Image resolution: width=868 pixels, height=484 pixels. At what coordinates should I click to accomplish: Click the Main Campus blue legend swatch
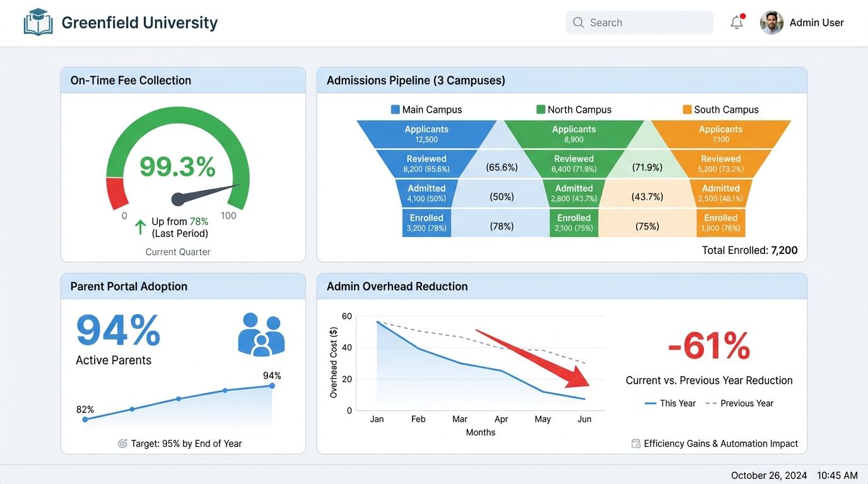396,110
